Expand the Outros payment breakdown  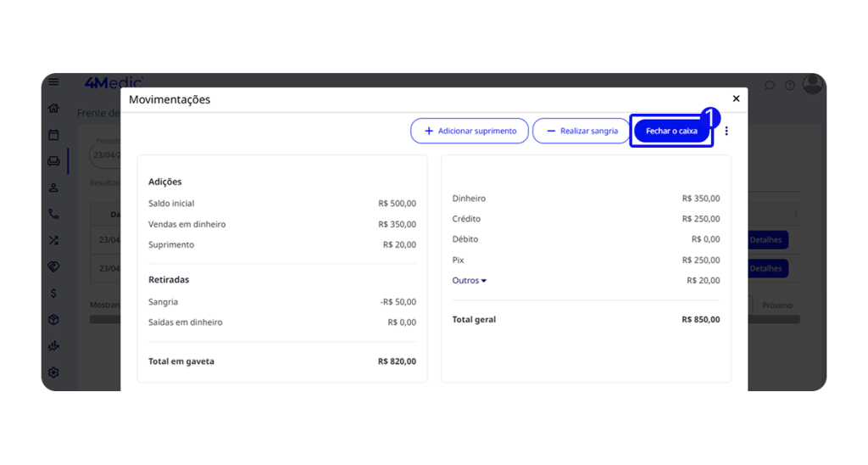[x=469, y=280]
